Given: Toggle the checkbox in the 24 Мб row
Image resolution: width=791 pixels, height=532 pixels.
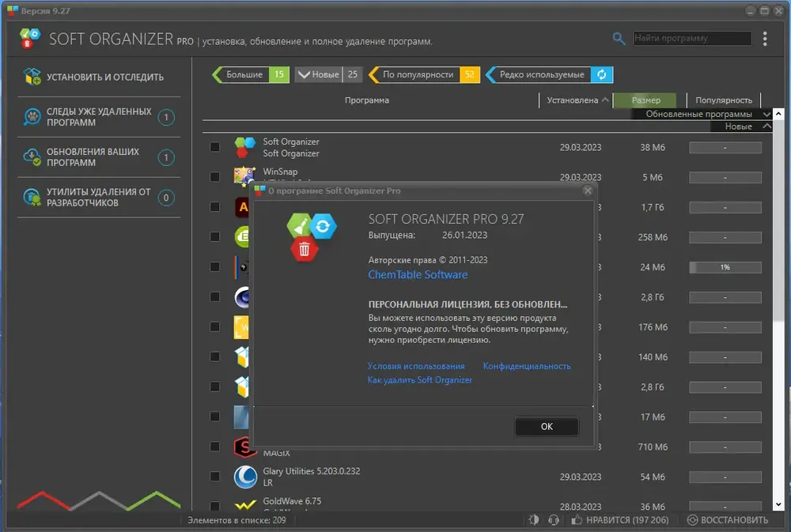Looking at the screenshot, I should (x=215, y=266).
